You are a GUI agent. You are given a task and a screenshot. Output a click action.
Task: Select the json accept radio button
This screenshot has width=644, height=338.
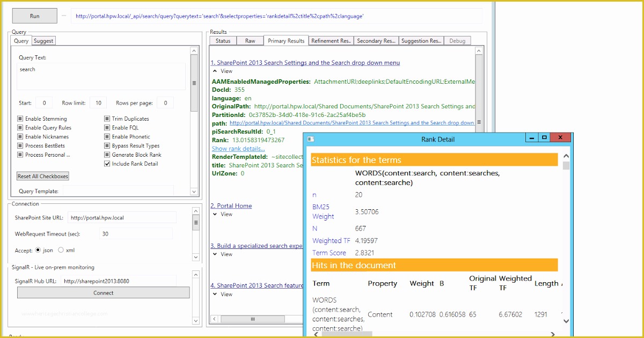point(38,250)
